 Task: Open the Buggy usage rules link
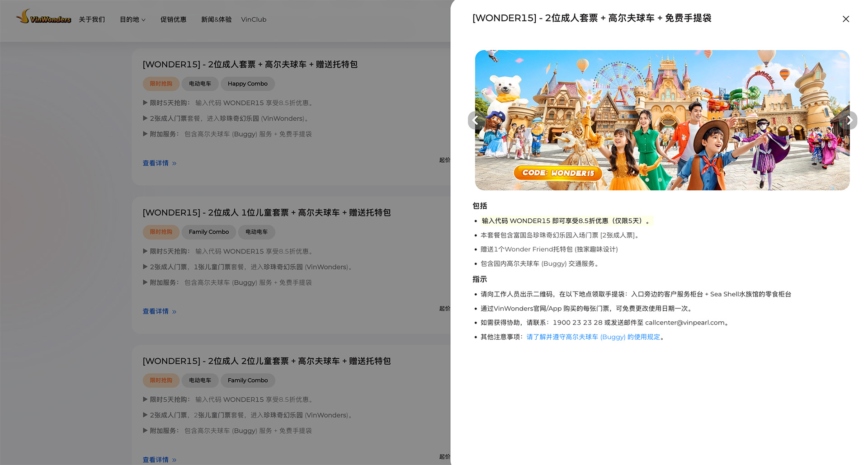593,337
